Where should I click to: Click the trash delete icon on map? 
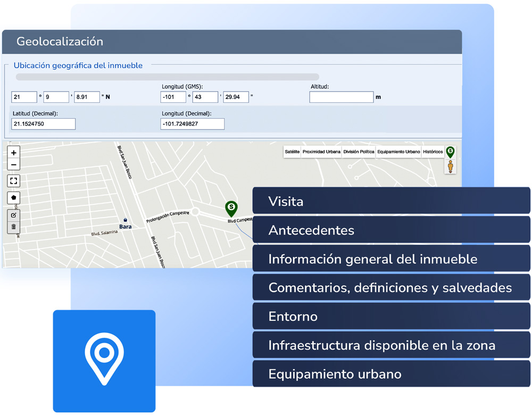14,227
